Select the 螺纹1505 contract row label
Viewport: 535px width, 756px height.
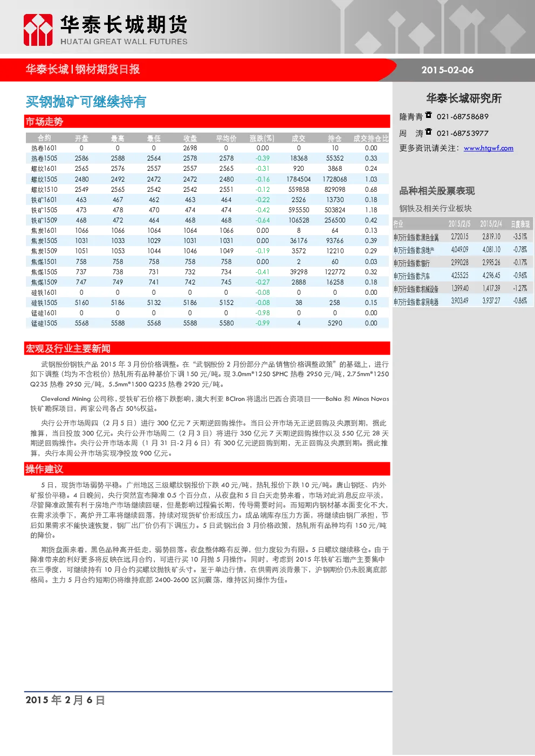coord(44,179)
